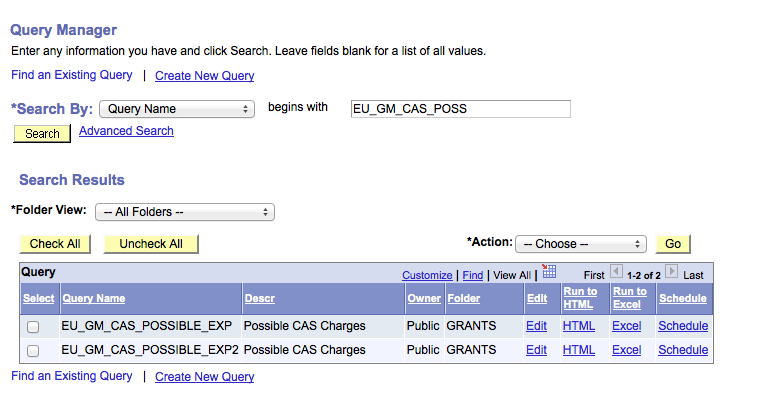Sort by the Query Name column header

tap(94, 299)
